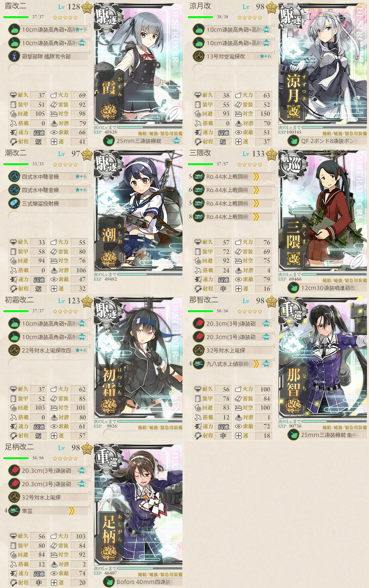This screenshot has width=369, height=588.
Task: Click Suzutsuki's QF 2ポンド8連装ポンポン砲 icon
Action: tap(293, 141)
